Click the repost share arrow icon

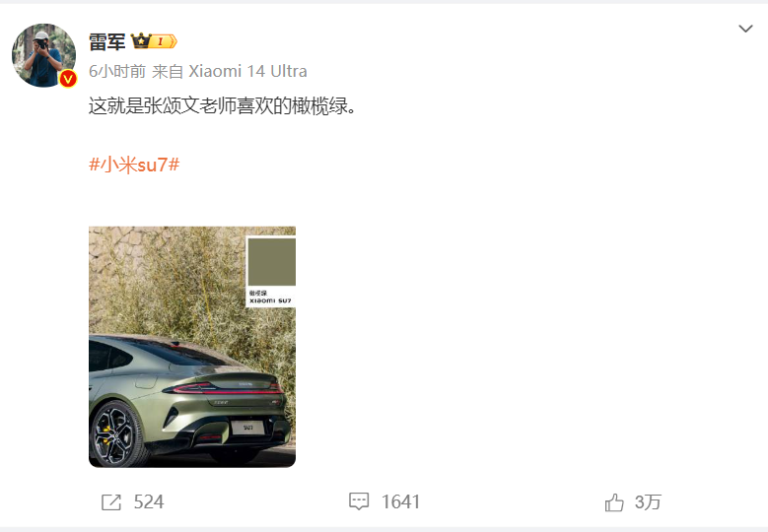111,502
